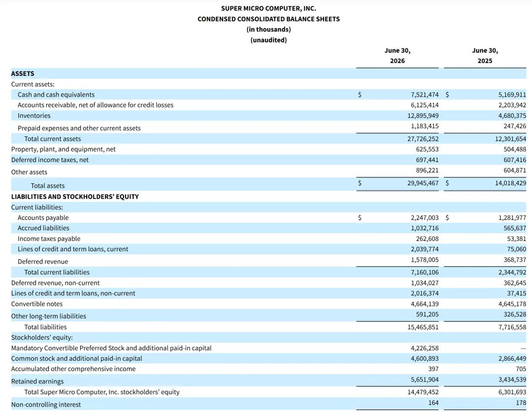Click the Accounts payable row label
Screen dimensions: 532x412
(43, 217)
